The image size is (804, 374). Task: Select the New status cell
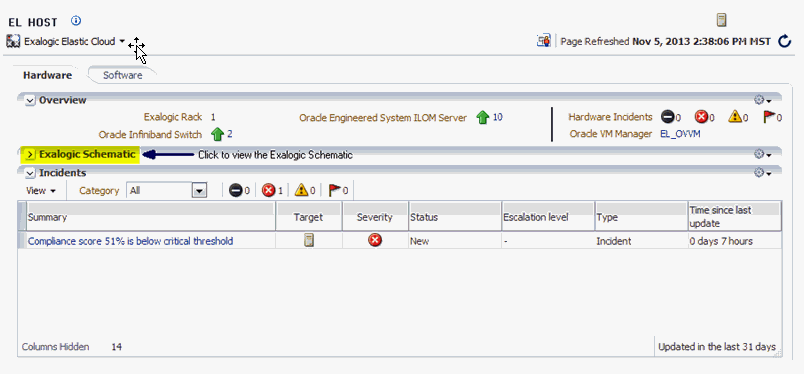point(455,241)
